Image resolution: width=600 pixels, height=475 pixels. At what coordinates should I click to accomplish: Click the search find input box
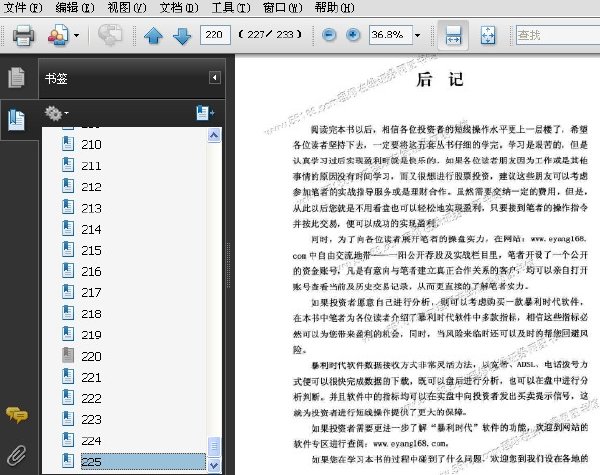pos(558,35)
